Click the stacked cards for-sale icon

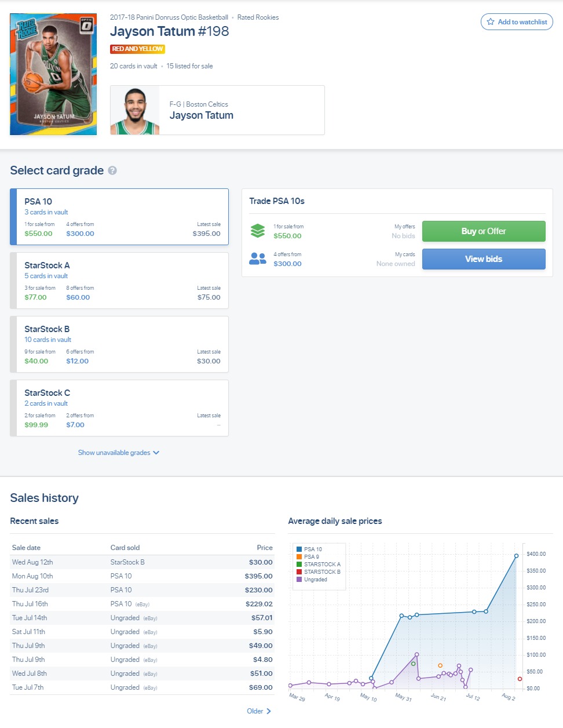point(258,231)
